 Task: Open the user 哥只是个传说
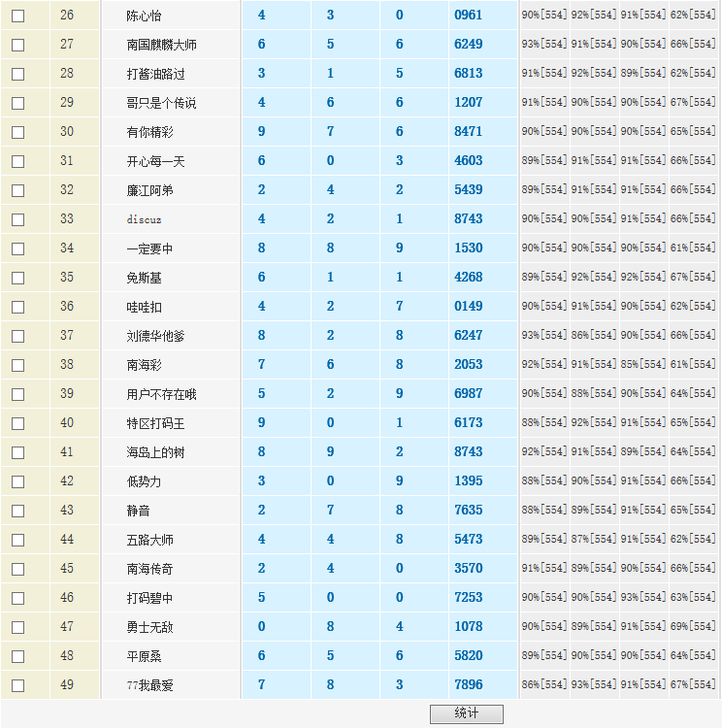[x=161, y=103]
